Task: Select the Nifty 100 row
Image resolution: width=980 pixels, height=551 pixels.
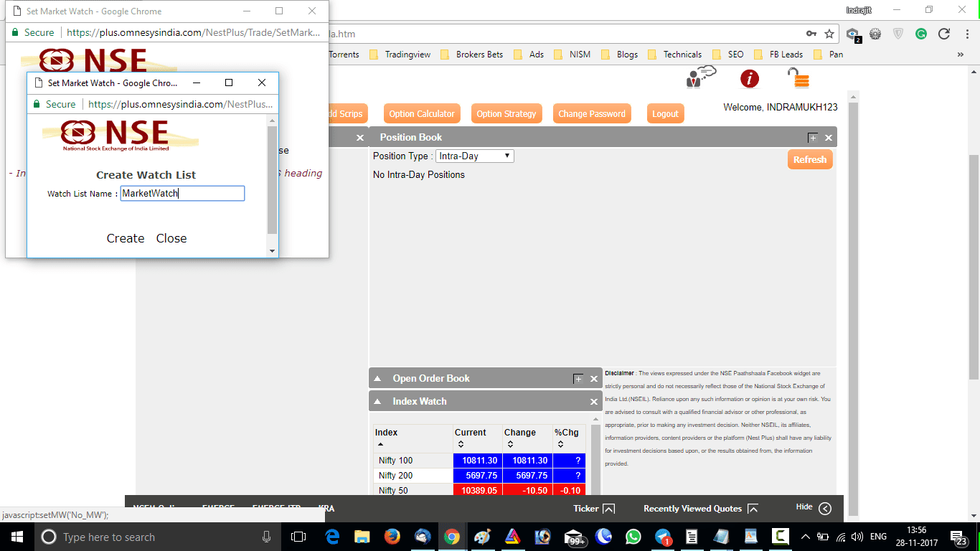Action: click(479, 461)
